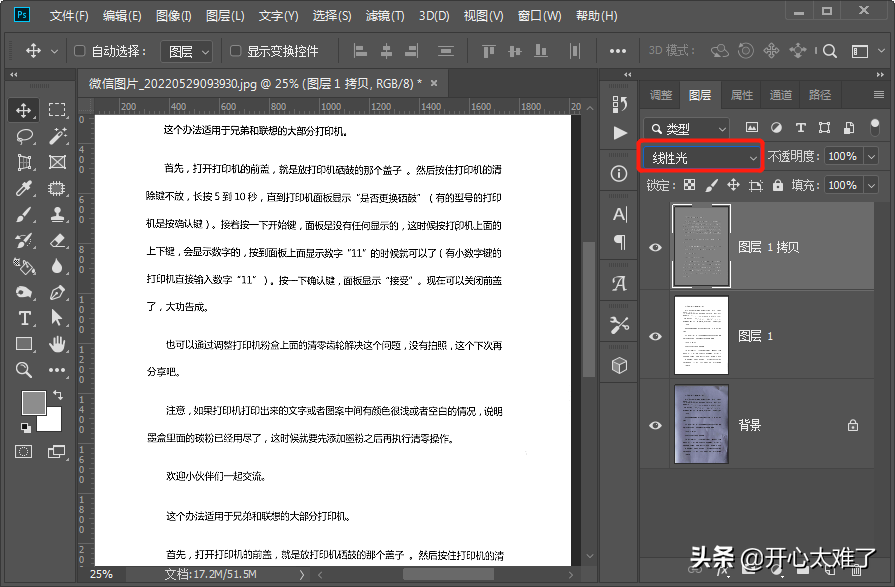Select the Eyedropper tool
Viewport: 895px width, 587px height.
24,189
